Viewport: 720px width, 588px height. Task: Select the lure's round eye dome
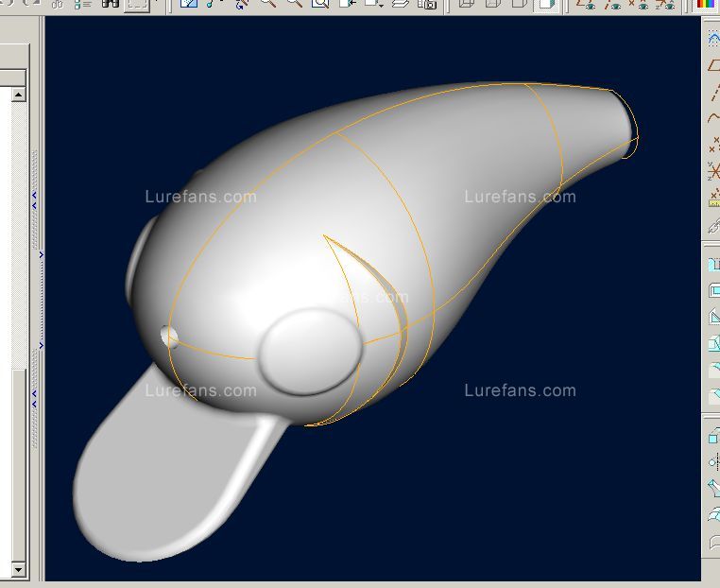point(311,353)
